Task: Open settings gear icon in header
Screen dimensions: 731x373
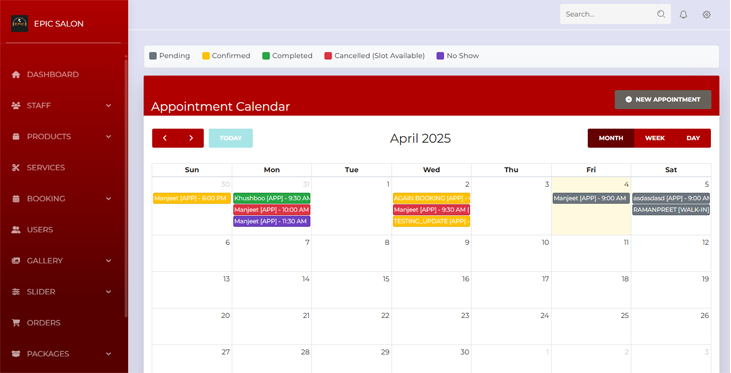Action: pyautogui.click(x=706, y=14)
